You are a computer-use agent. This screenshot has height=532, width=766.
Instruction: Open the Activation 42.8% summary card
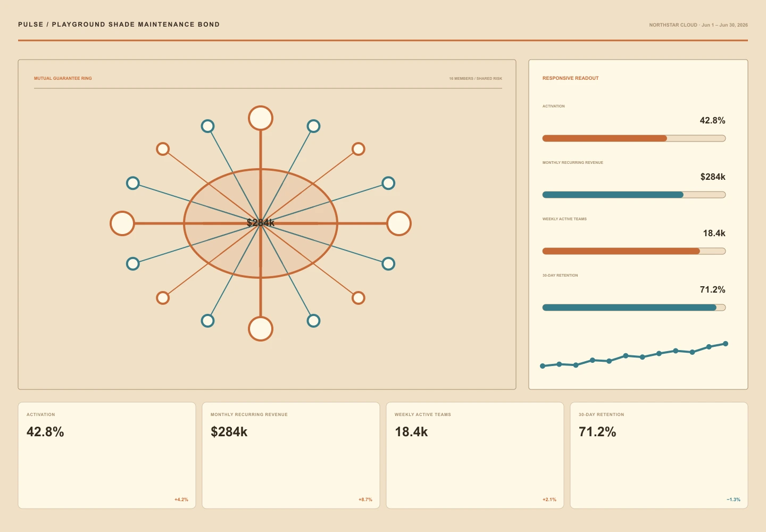pos(107,455)
